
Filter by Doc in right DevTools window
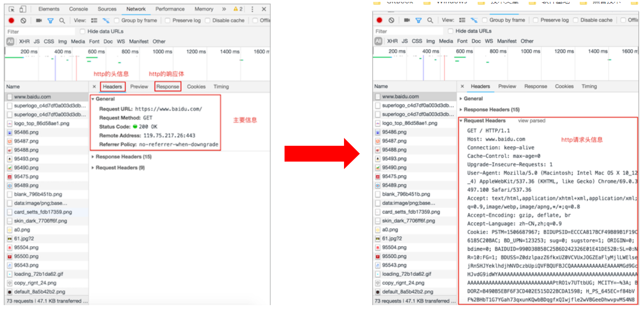click(x=476, y=41)
